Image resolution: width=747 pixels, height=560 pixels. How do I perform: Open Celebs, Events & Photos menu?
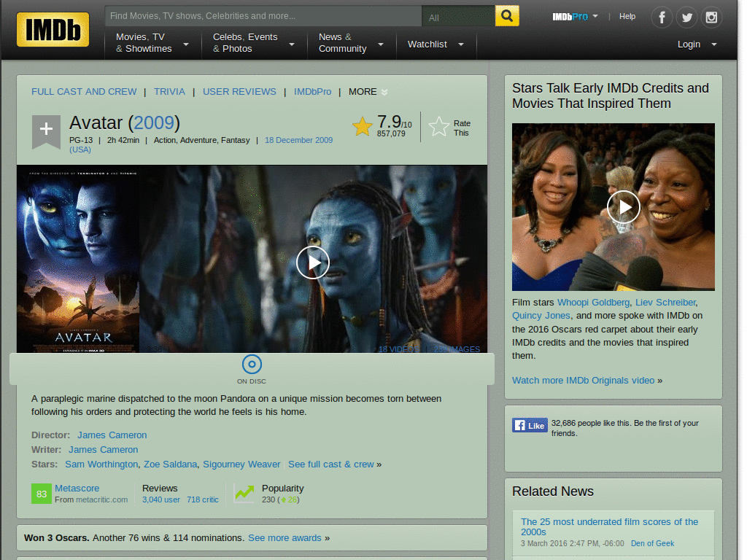[x=254, y=43]
